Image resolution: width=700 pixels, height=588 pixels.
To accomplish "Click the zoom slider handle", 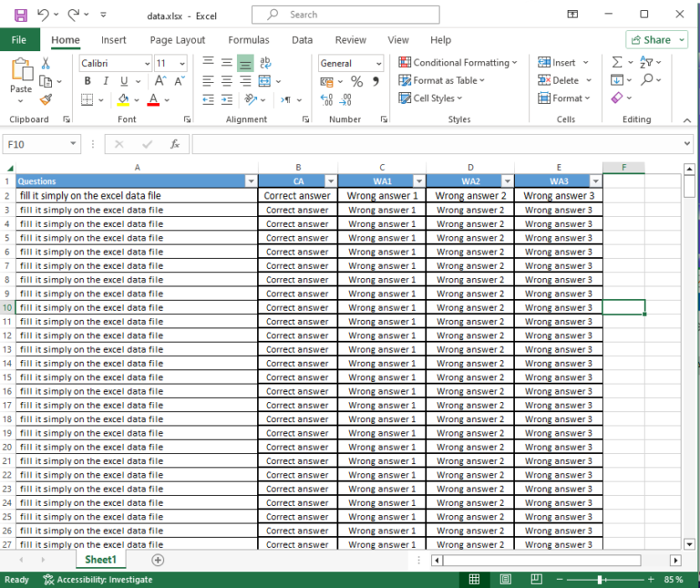I will click(600, 579).
